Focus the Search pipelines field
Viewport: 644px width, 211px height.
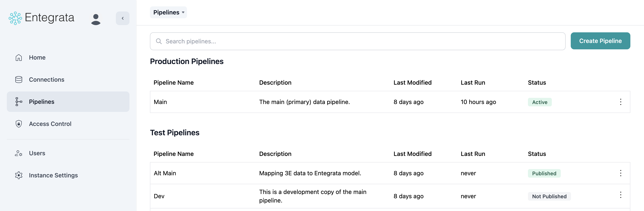coord(358,41)
